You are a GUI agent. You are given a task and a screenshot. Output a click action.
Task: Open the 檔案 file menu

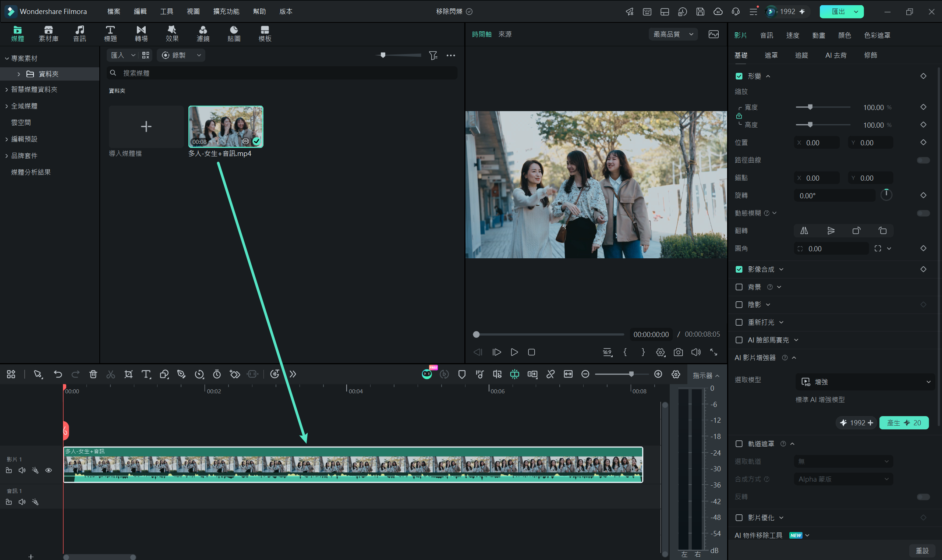pos(114,11)
